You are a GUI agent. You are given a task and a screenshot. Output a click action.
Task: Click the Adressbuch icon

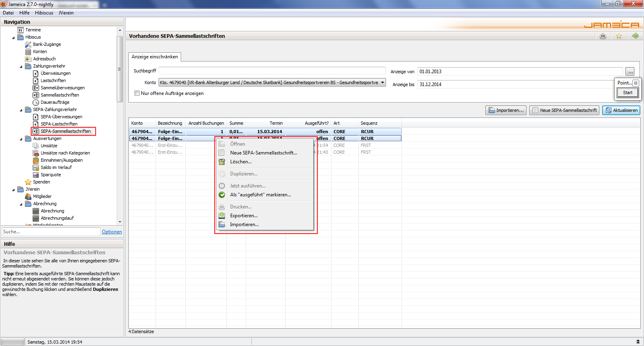pyautogui.click(x=28, y=59)
